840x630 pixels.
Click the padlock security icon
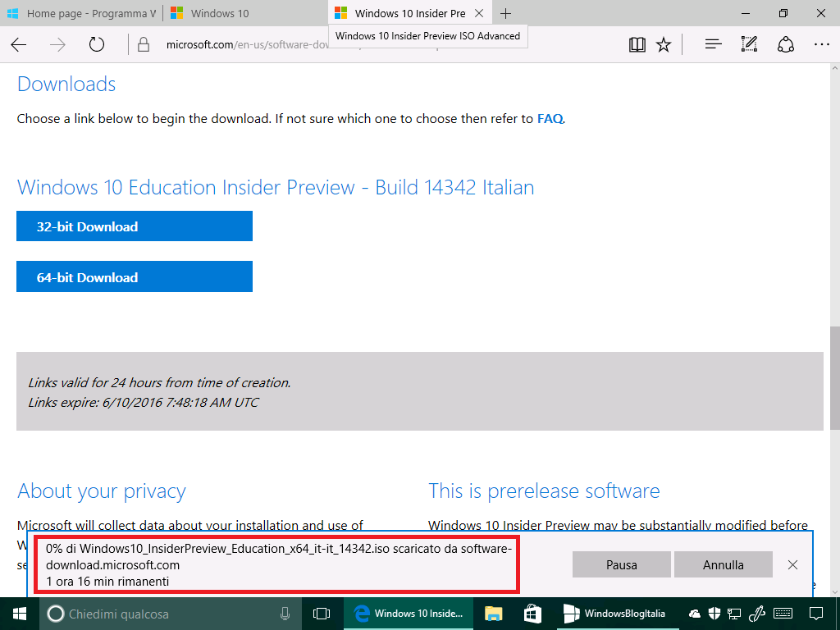click(143, 44)
